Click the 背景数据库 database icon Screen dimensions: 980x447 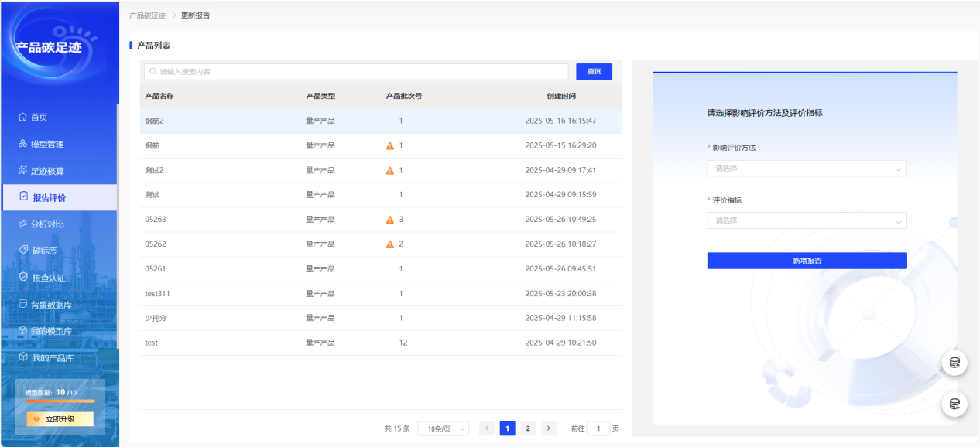[22, 305]
